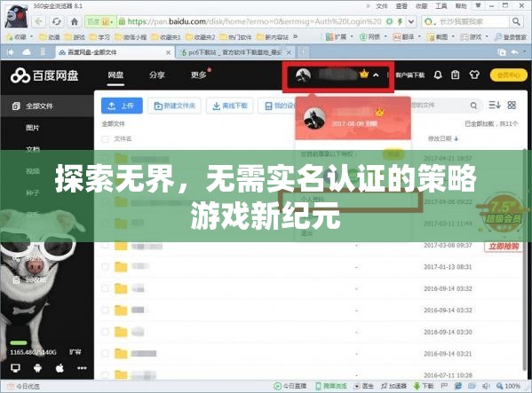Tick checkbox of the 2017-03-08 09:37 folder

pos(105,245)
